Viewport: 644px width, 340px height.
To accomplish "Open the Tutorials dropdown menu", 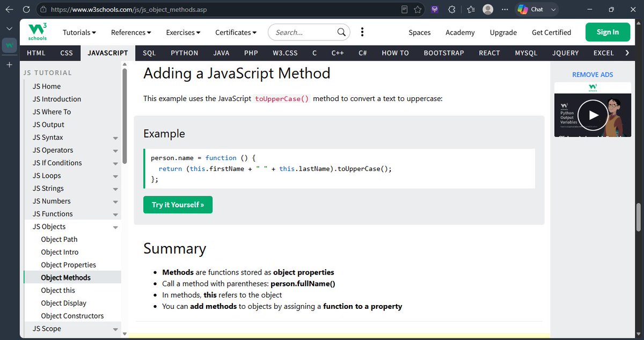I will click(79, 32).
